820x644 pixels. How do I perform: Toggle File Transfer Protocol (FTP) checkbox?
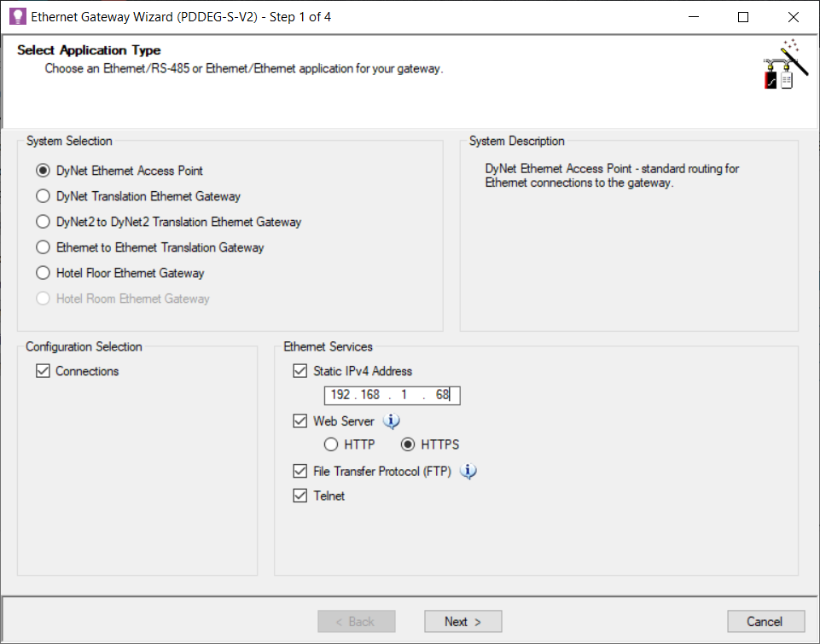(x=300, y=471)
